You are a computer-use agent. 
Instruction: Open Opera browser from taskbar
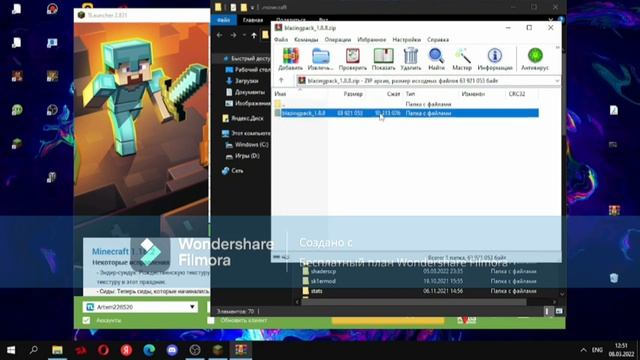tap(103, 350)
